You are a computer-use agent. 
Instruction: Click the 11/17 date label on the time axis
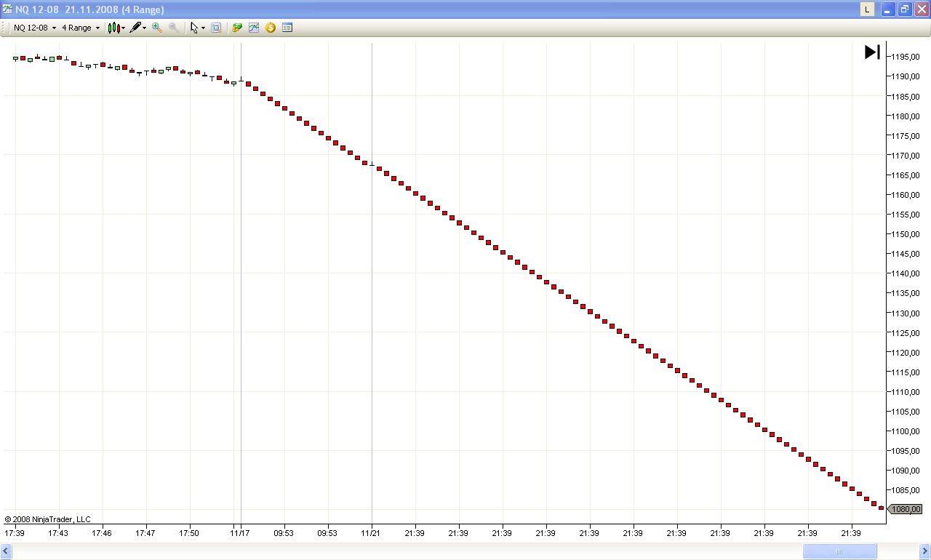click(240, 533)
